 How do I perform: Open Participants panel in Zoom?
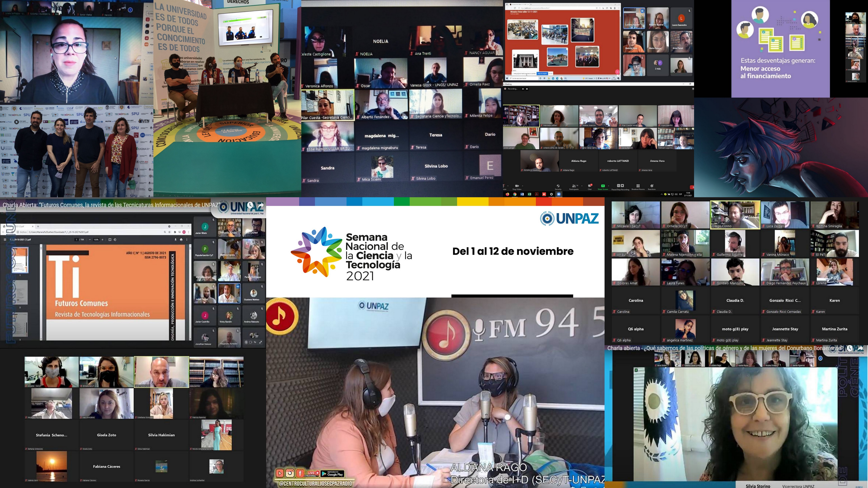point(574,187)
